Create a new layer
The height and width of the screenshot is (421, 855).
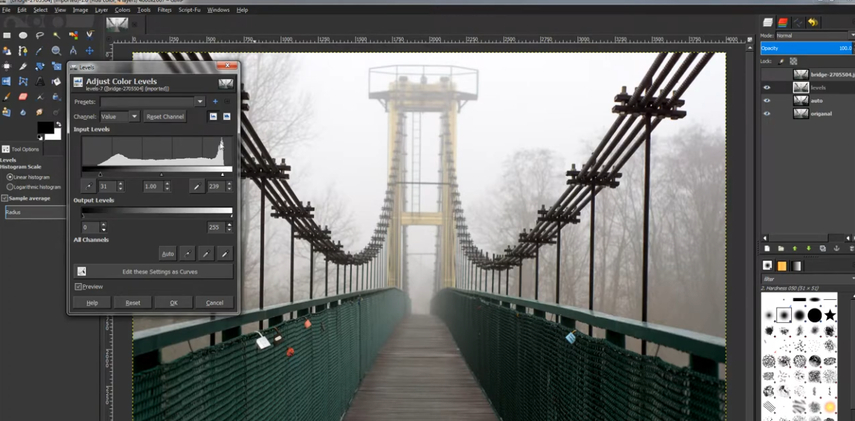tap(767, 248)
